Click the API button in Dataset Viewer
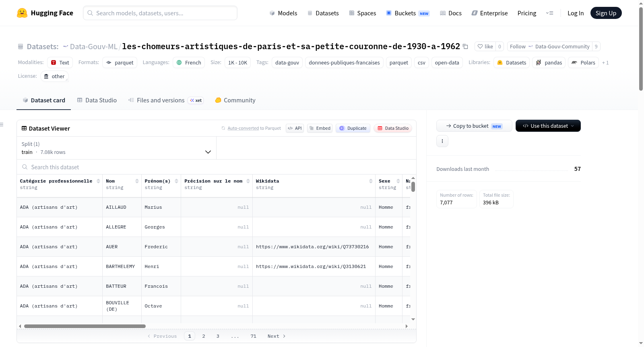This screenshot has width=644, height=347. click(295, 128)
